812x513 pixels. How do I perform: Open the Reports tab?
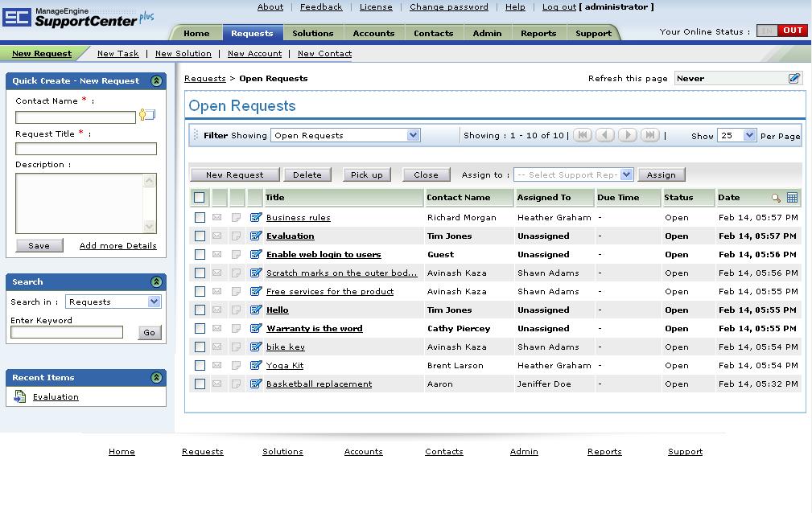[x=538, y=33]
